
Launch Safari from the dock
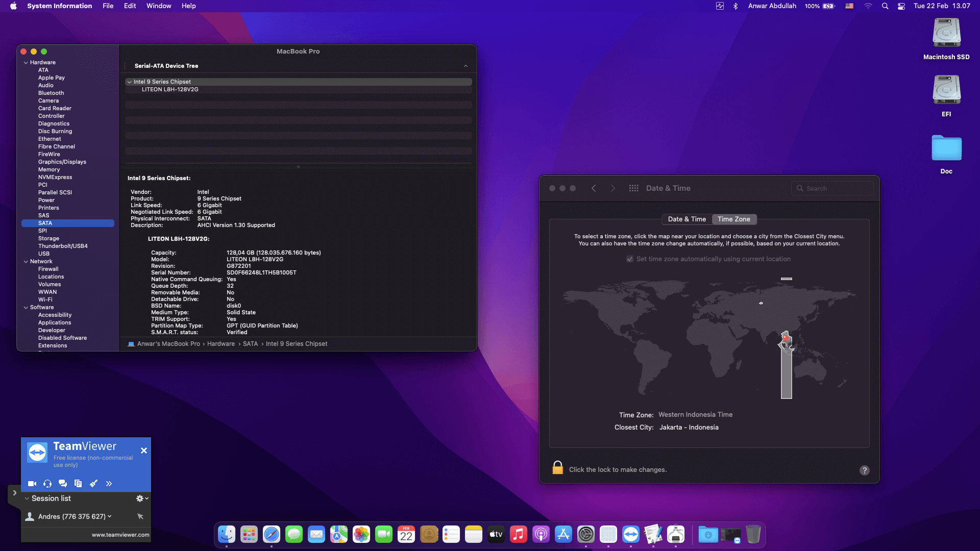[272, 535]
